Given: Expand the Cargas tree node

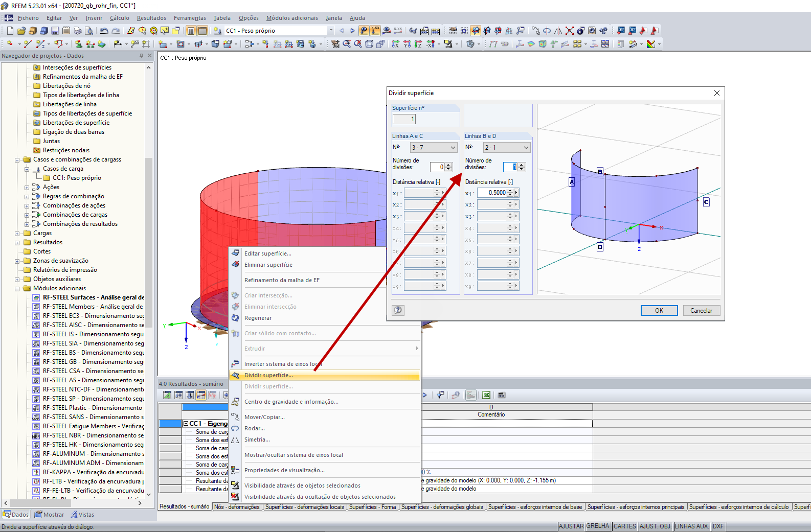Looking at the screenshot, I should coord(17,233).
